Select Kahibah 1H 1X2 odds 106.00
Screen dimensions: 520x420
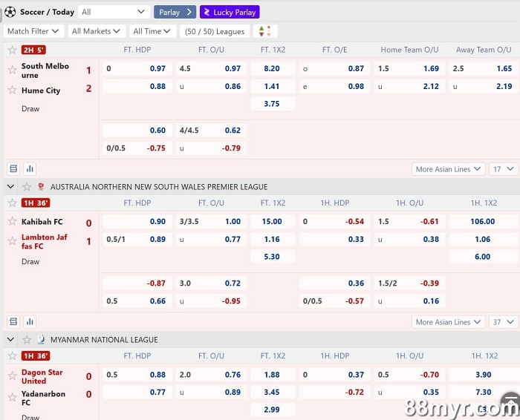click(x=484, y=221)
